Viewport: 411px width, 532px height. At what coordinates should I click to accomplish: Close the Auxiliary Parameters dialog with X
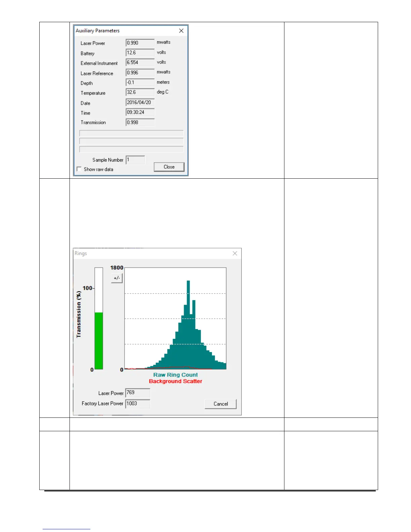coord(181,31)
